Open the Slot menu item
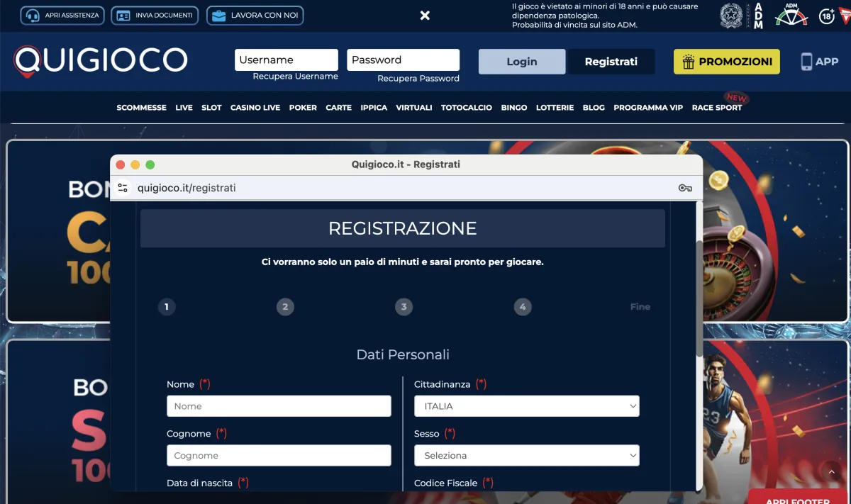This screenshot has width=851, height=504. [211, 108]
